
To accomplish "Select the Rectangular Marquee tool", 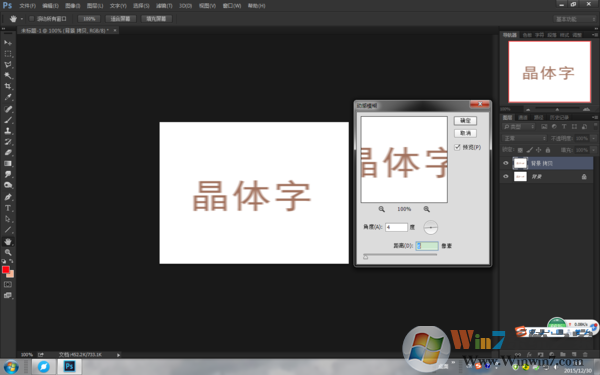I will [x=8, y=54].
